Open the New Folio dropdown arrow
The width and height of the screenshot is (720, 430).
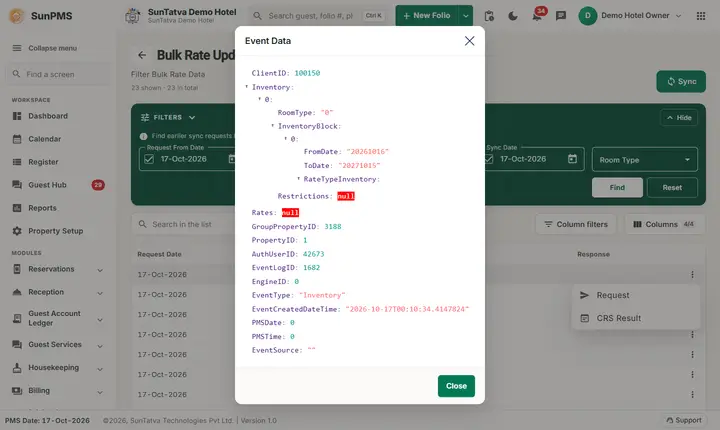tap(466, 16)
